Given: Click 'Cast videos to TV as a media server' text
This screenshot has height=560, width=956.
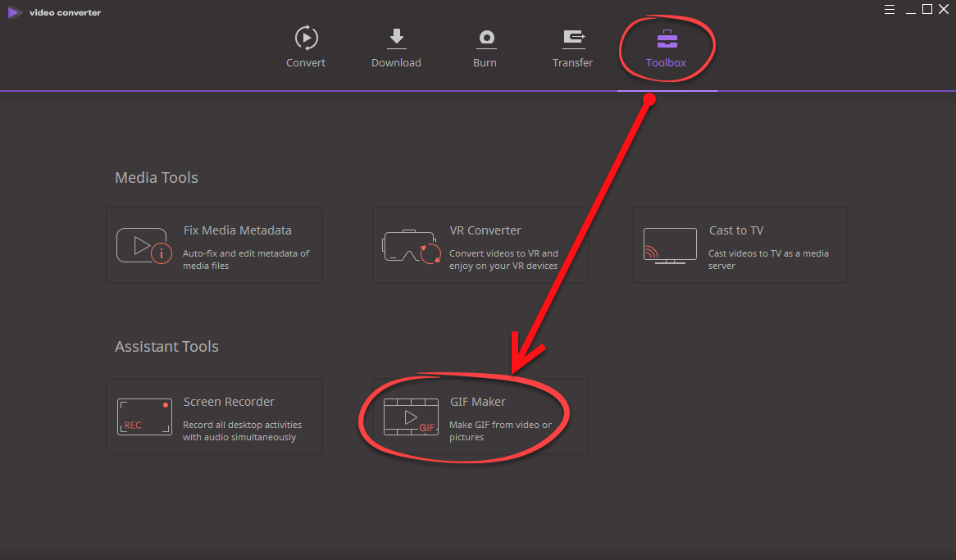Looking at the screenshot, I should 768,259.
